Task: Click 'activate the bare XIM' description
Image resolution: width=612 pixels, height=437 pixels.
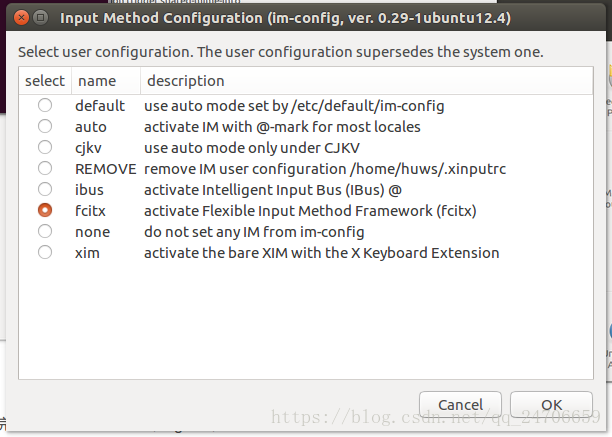Action: 322,253
